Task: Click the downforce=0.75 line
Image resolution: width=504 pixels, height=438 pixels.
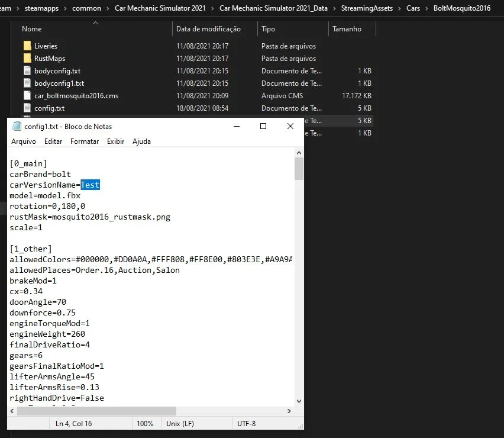Action: coord(43,313)
